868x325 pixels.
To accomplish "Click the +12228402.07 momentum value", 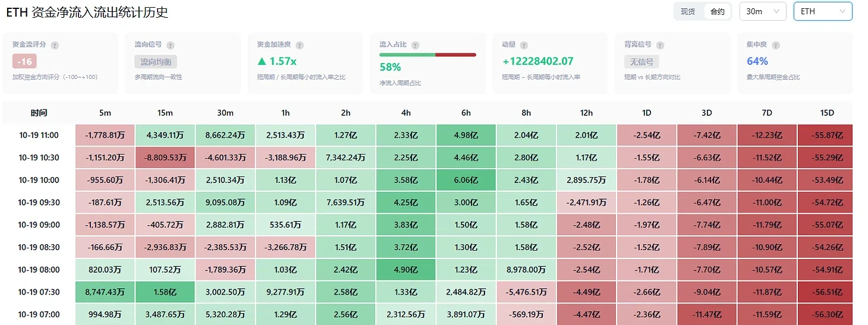I will click(x=538, y=61).
